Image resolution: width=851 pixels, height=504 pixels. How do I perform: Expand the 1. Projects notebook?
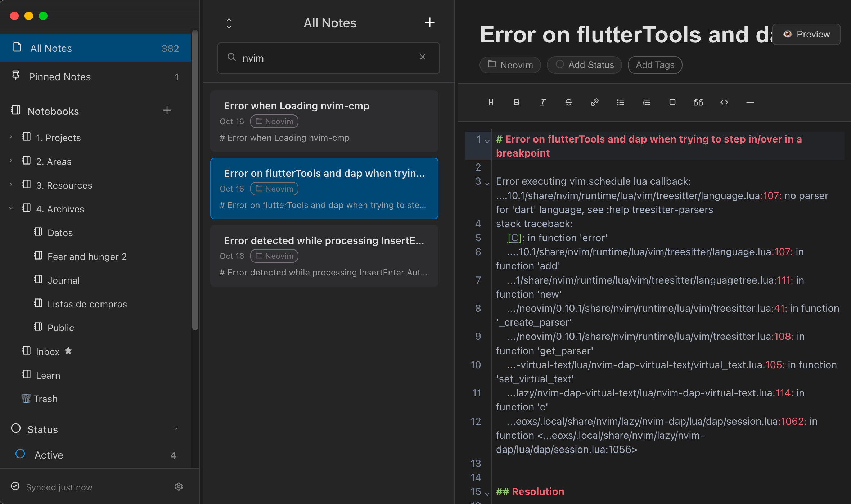[x=11, y=137]
